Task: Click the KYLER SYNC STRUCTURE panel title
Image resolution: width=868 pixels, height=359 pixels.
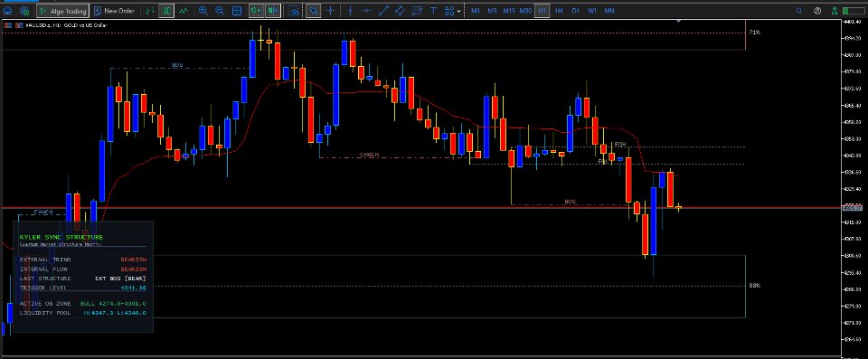Action: click(x=61, y=237)
